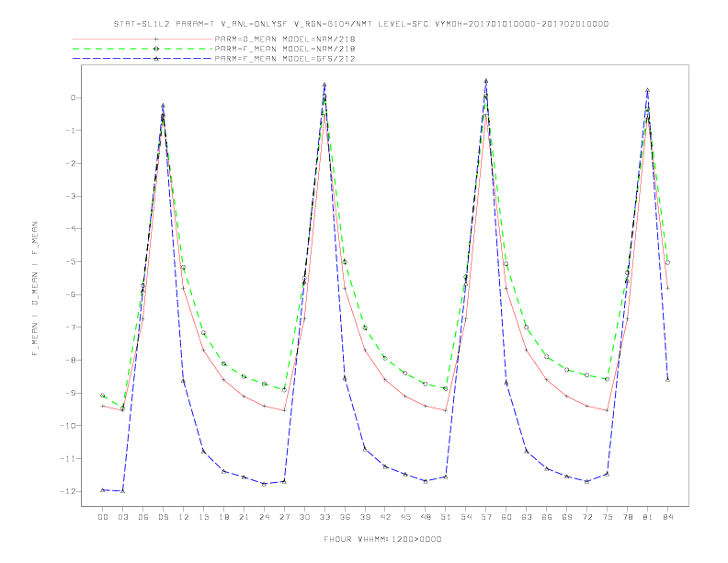Click x-axis tick label 12

(184, 517)
